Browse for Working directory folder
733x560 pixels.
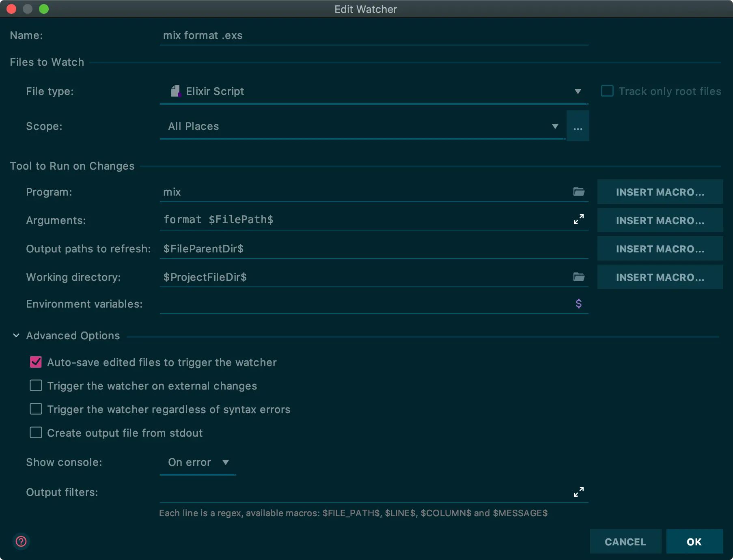click(578, 277)
